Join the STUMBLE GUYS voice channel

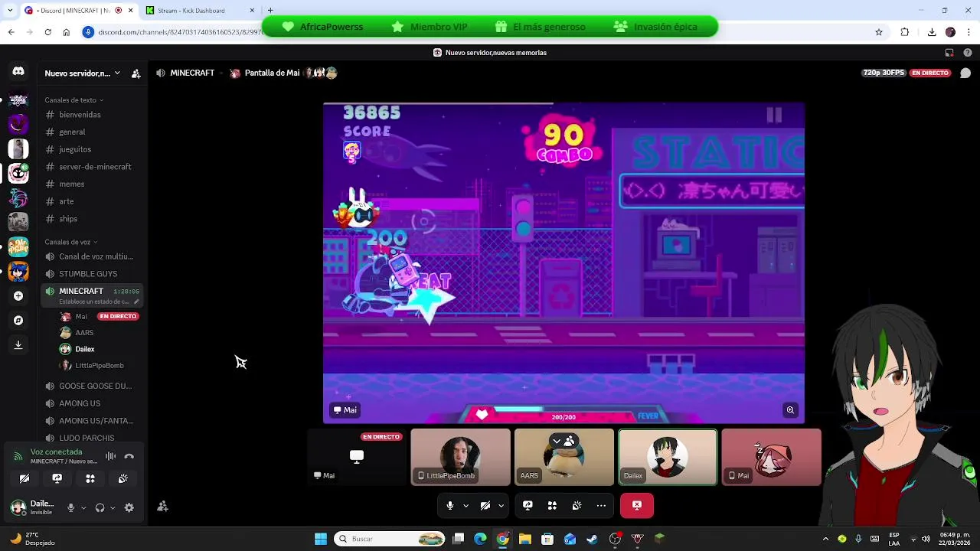88,274
